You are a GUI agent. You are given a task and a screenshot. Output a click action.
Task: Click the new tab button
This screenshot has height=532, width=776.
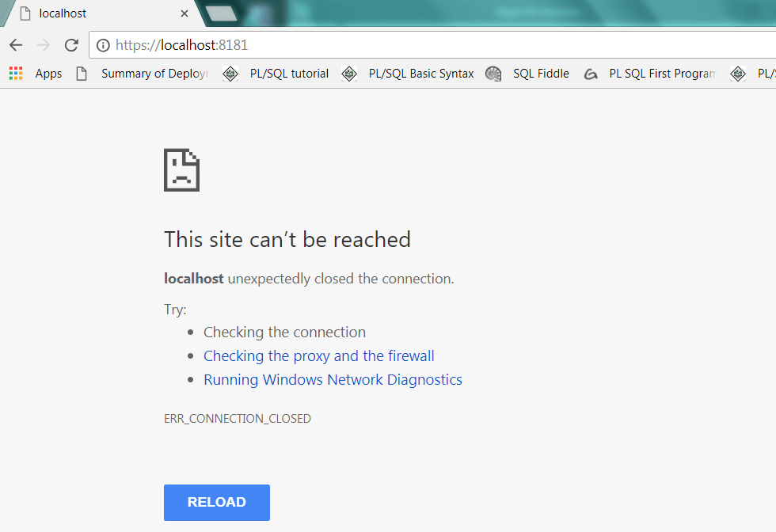tap(221, 13)
